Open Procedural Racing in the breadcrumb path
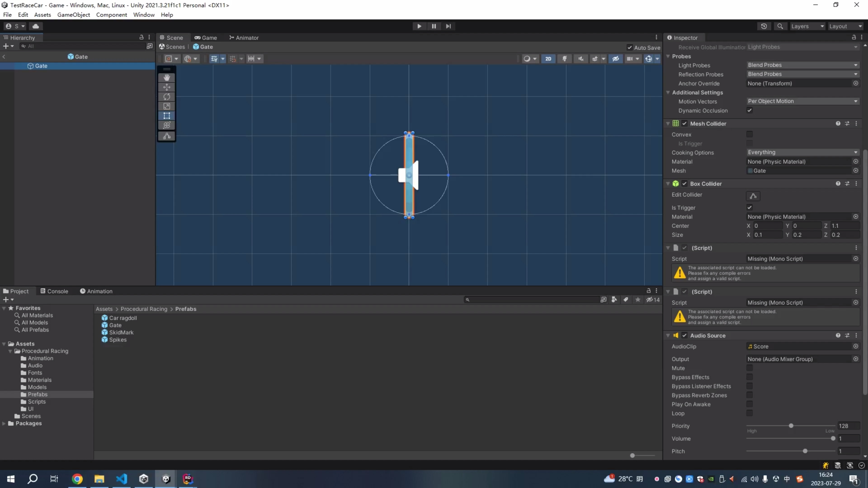The image size is (868, 488). click(144, 309)
